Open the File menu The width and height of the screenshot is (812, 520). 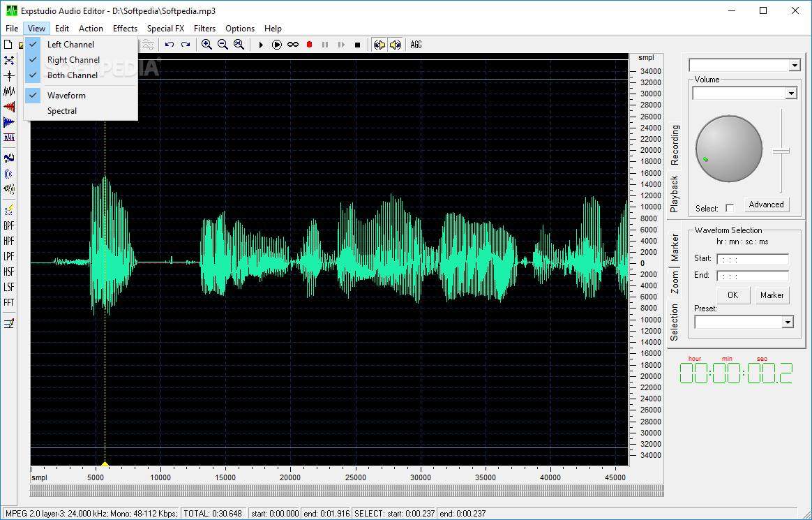tap(12, 29)
